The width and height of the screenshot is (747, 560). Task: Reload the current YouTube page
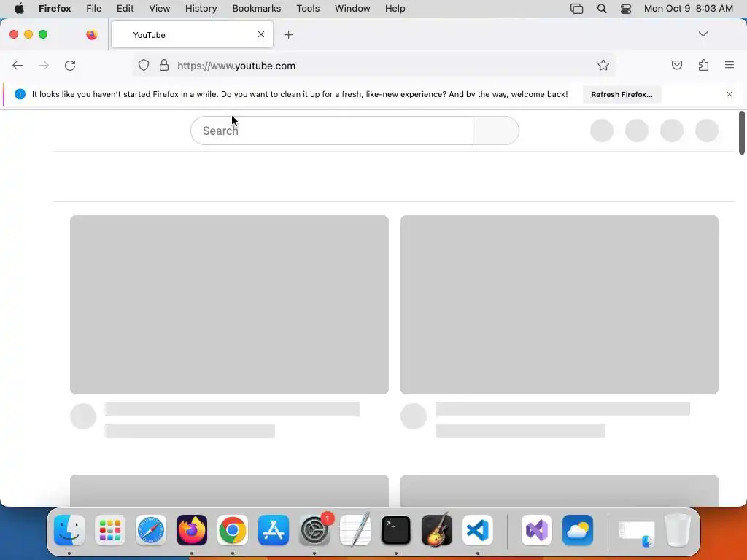coord(70,65)
